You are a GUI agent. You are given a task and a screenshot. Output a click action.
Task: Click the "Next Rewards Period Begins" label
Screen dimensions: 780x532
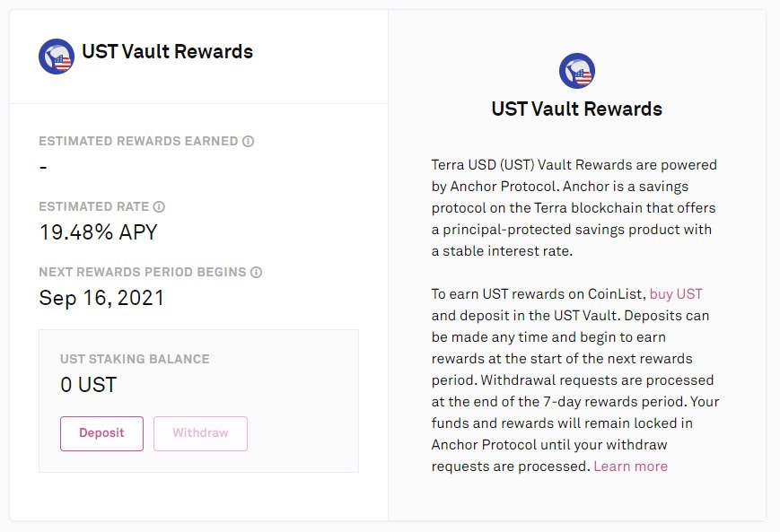[143, 272]
